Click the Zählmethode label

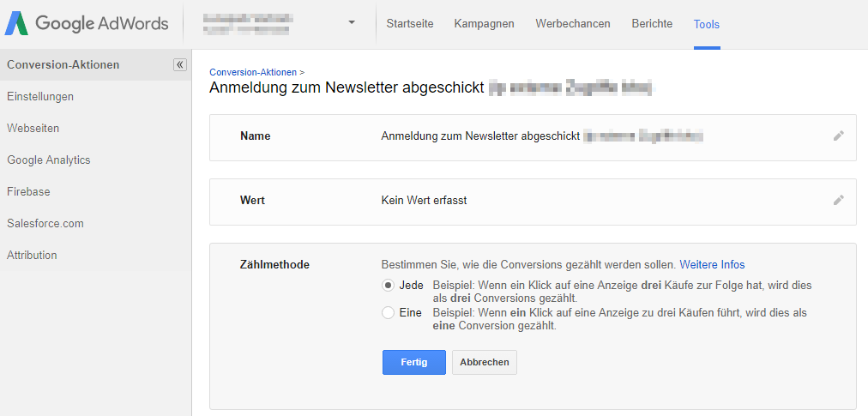click(x=274, y=265)
